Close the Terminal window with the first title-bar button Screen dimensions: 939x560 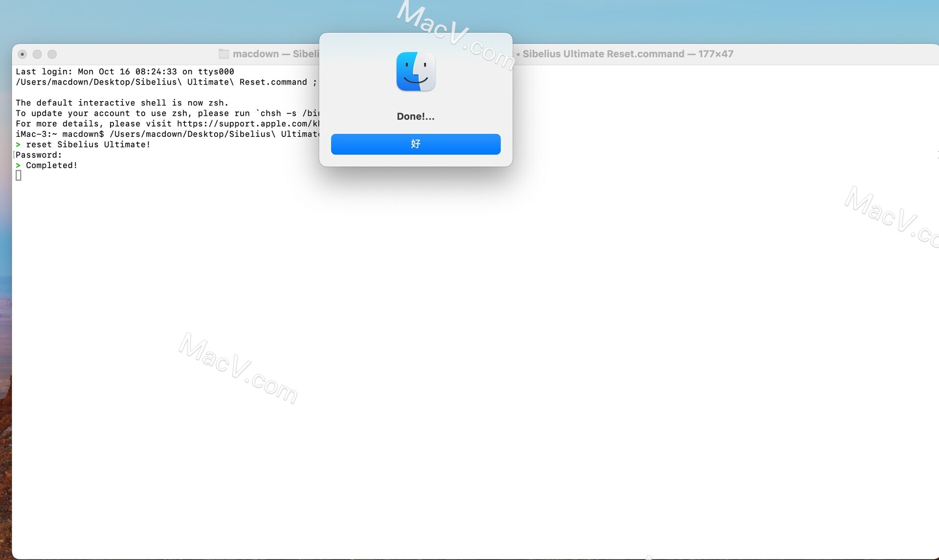pos(22,54)
